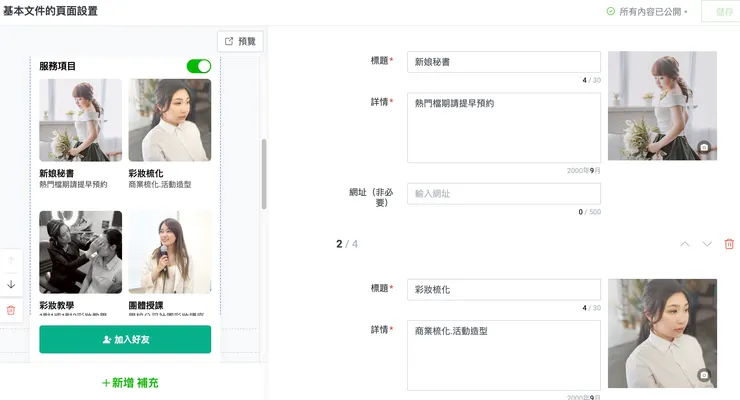Select the 團體授課 preview card image
Screen dimensions: 740x400
[x=170, y=252]
